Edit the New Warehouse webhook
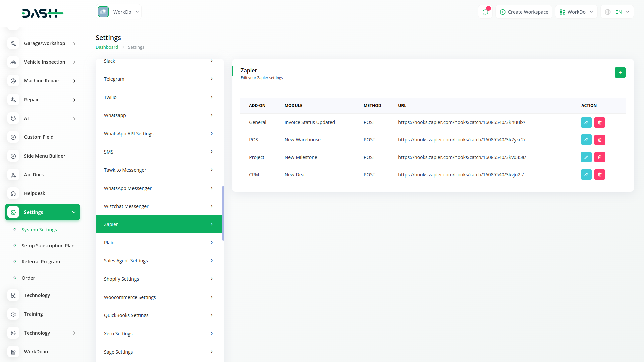The height and width of the screenshot is (362, 644). [586, 140]
